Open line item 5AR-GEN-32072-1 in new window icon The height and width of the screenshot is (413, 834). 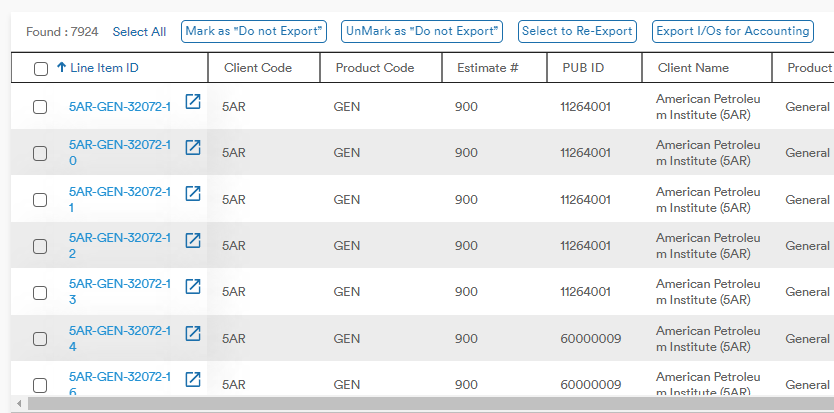coord(193,101)
